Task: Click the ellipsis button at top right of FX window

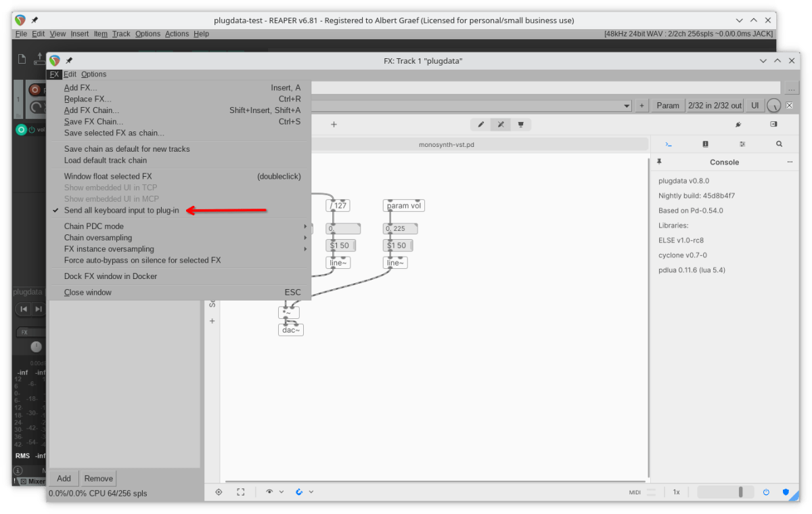Action: [x=792, y=88]
